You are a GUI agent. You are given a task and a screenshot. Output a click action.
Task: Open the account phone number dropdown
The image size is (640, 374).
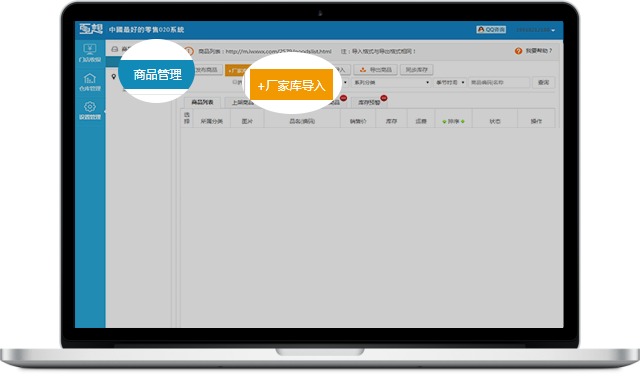coord(536,30)
